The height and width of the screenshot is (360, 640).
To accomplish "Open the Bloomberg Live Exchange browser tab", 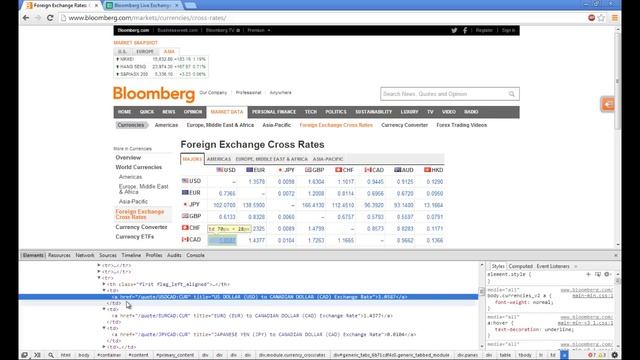I will pos(142,6).
